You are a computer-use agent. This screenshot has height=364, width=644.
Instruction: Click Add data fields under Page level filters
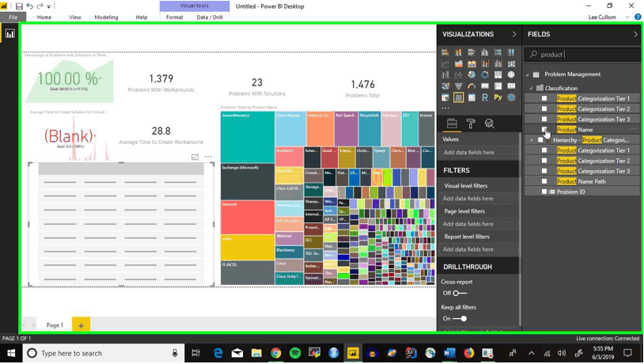pyautogui.click(x=479, y=224)
